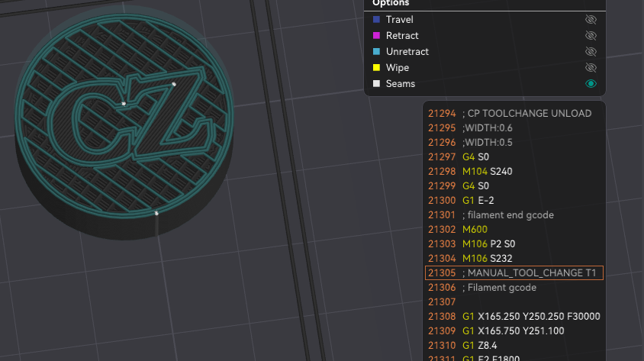The height and width of the screenshot is (361, 644).
Task: Click the white Seams color swatch
Action: (376, 84)
